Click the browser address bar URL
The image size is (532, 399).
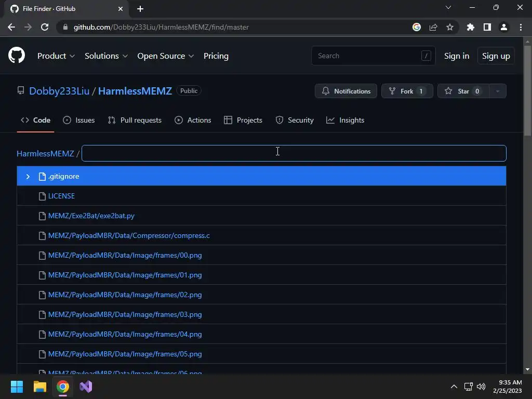pos(161,27)
